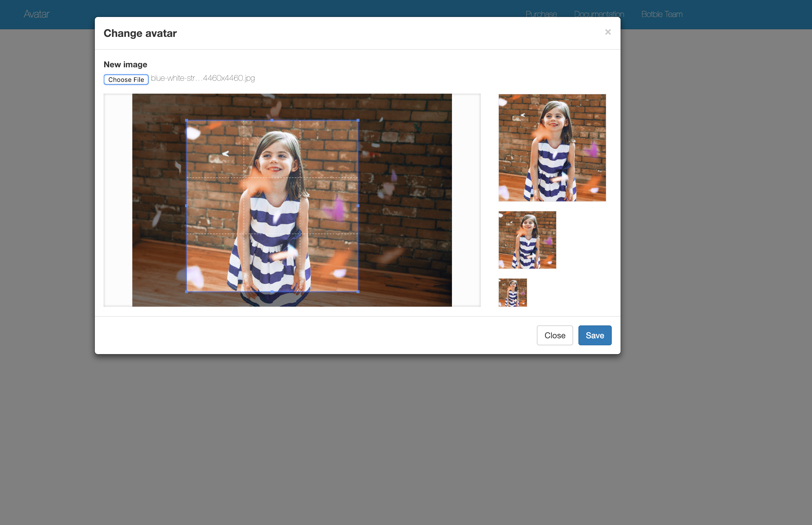Open the Botble Team nav link
Viewport: 812px width, 525px height.
[x=662, y=14]
